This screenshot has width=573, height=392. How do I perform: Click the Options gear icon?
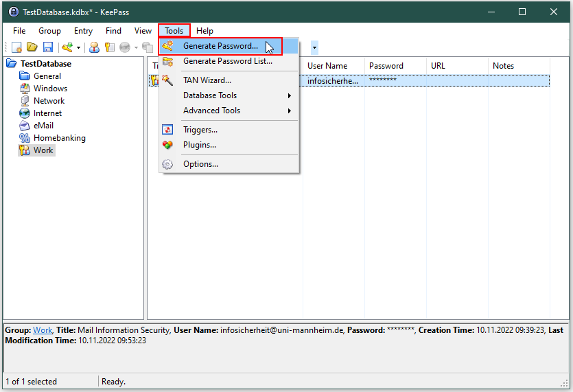click(x=167, y=164)
